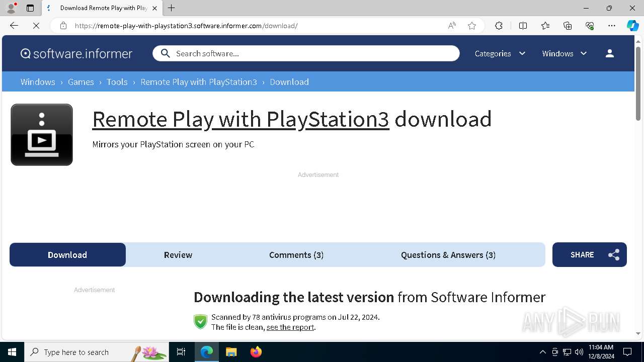The image size is (644, 362).
Task: Click the Download breadcrumb text
Action: (289, 82)
